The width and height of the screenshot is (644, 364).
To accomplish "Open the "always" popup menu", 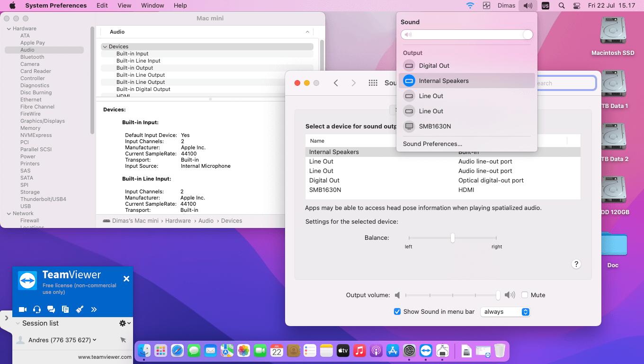I will (x=505, y=312).
